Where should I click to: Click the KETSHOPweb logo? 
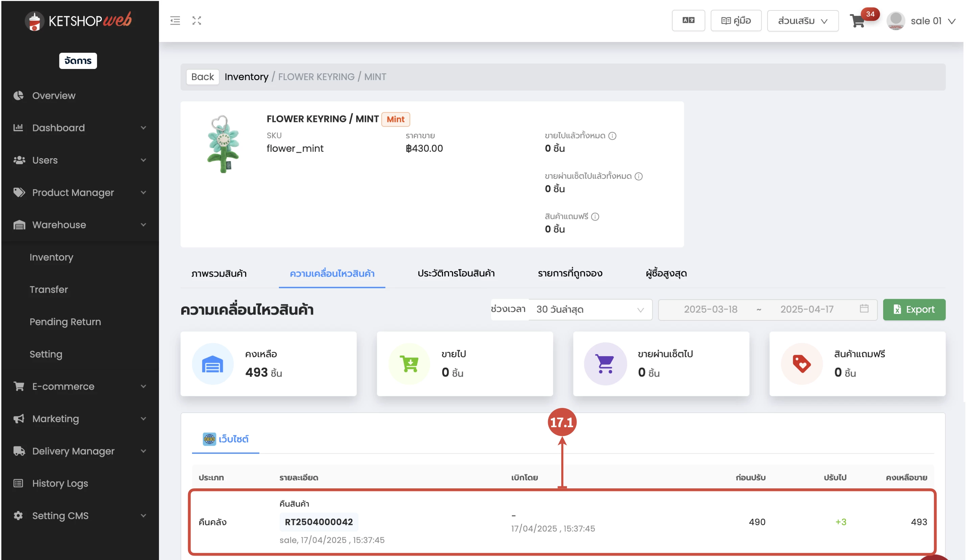tap(78, 21)
